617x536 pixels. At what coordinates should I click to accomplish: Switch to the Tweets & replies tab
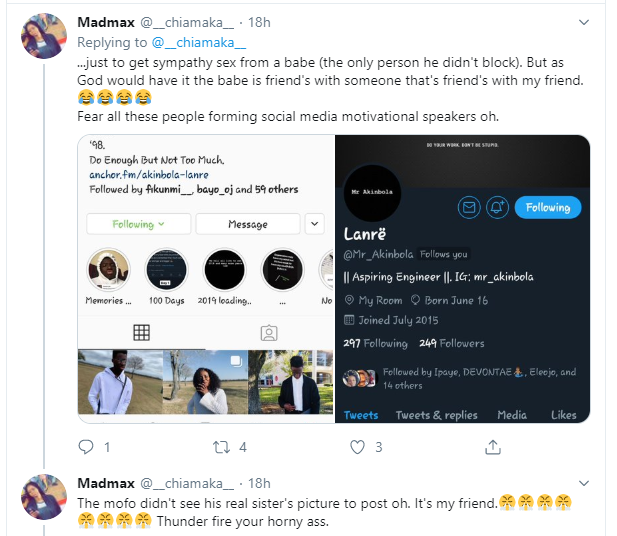click(436, 415)
